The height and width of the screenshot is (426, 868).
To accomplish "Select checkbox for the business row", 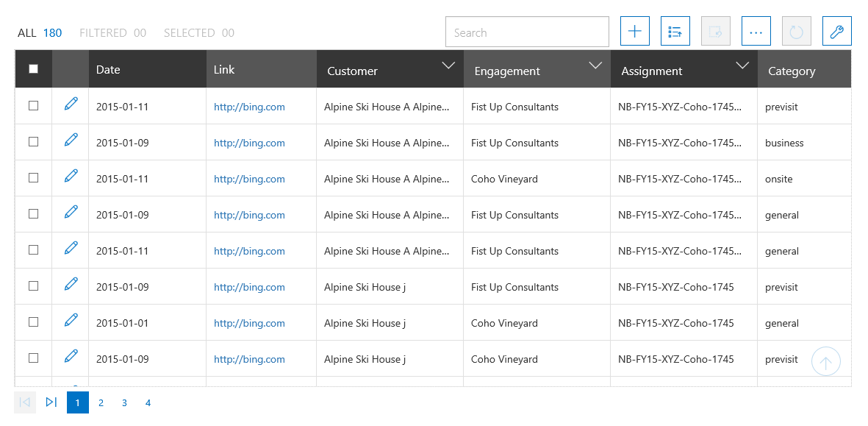I will [x=33, y=141].
